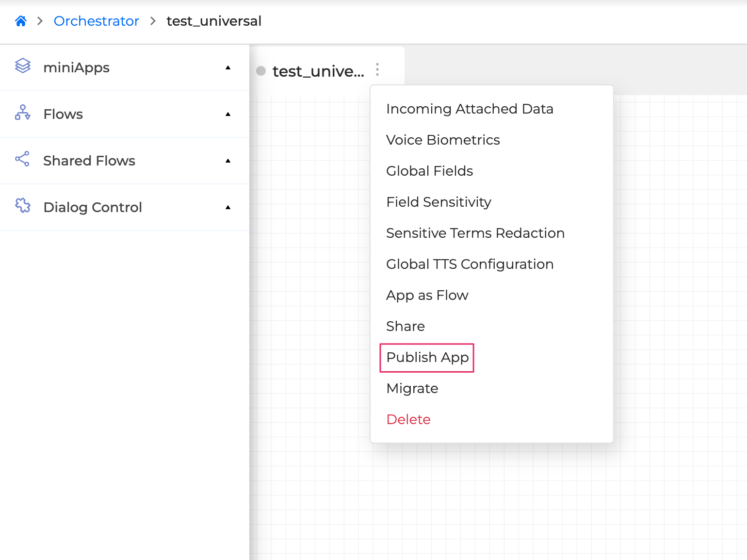Open the three-dot menu on the test_universal tab
Screen dimensions: 747x560
377,70
